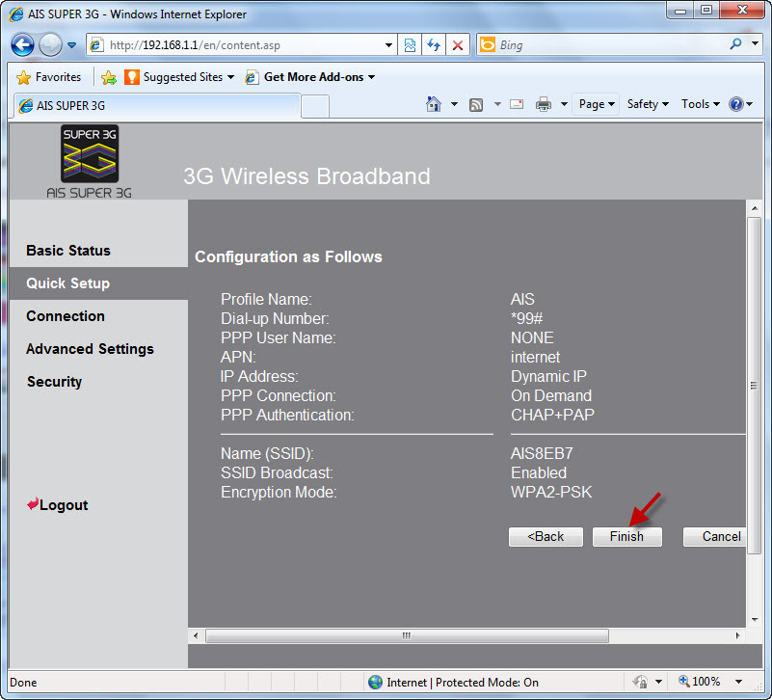This screenshot has height=700, width=772.
Task: Click the SUPER 3G logo
Action: (x=90, y=153)
